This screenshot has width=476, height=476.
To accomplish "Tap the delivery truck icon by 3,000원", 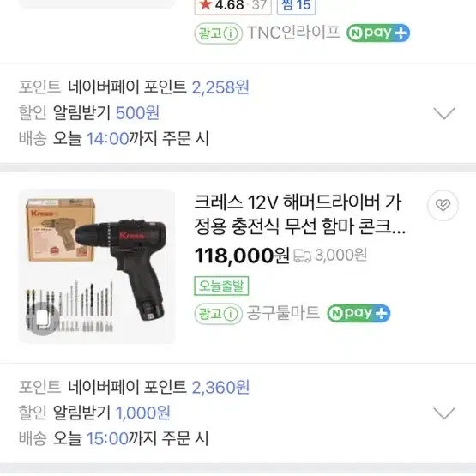I will 303,256.
